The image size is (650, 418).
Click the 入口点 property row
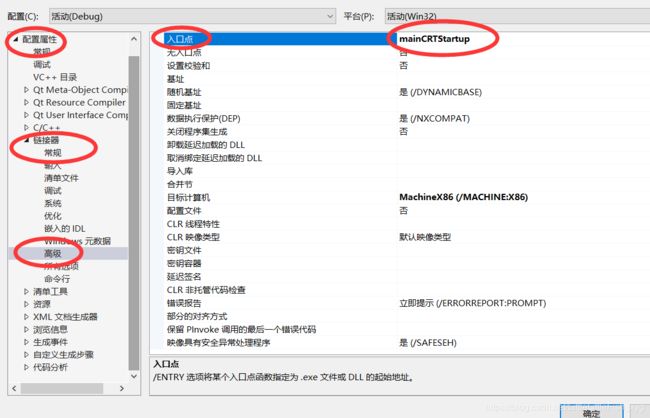pos(400,39)
